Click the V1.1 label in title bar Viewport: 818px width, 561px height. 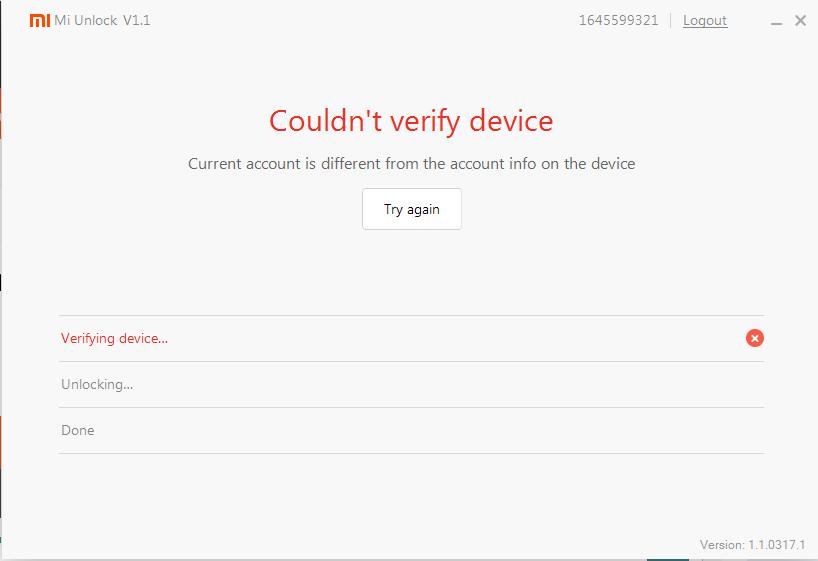(x=137, y=21)
